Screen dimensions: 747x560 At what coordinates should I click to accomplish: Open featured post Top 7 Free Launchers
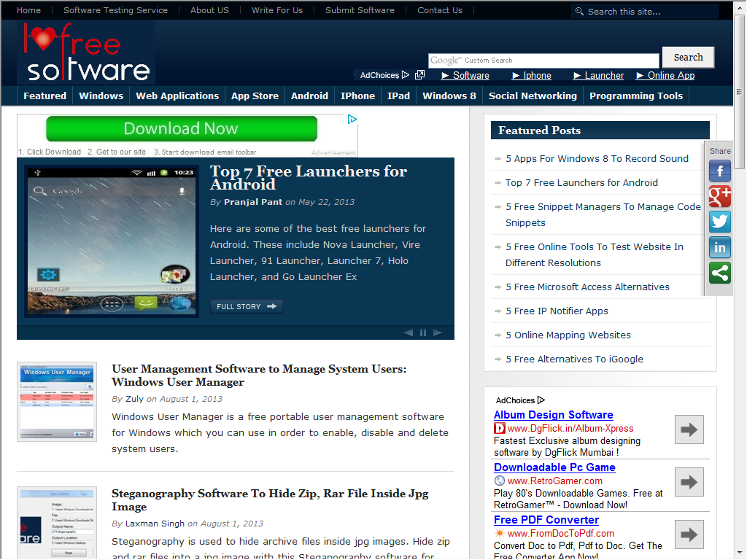click(x=581, y=182)
